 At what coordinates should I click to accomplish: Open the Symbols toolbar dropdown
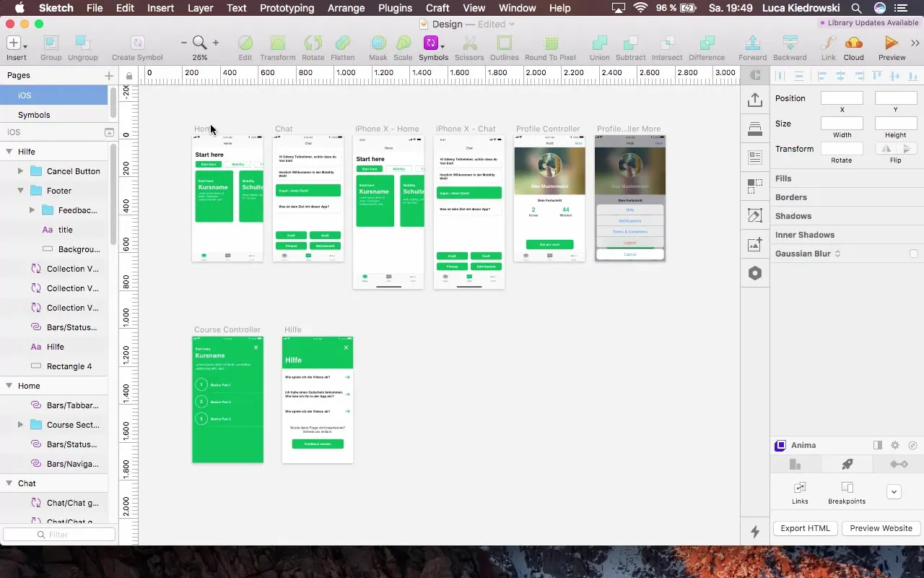point(443,46)
